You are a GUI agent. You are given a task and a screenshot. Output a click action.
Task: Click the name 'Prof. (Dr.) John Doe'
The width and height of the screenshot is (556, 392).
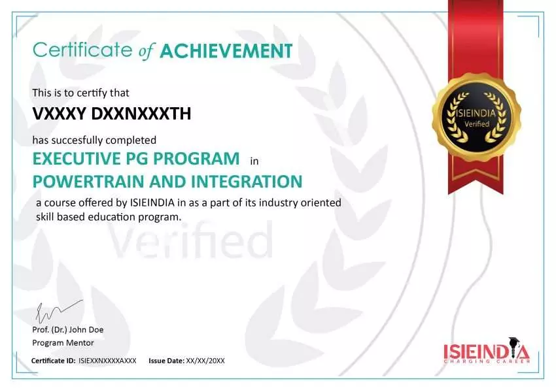[68, 330]
